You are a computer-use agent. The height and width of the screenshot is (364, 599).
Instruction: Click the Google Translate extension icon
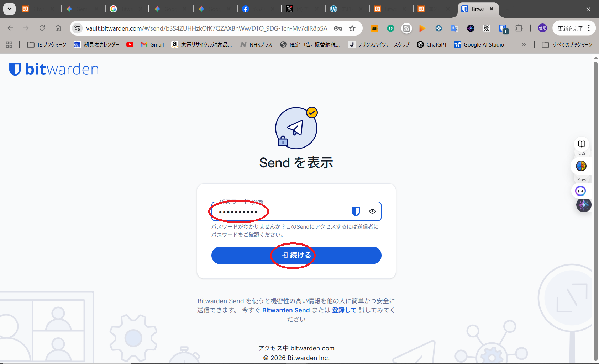point(454,28)
